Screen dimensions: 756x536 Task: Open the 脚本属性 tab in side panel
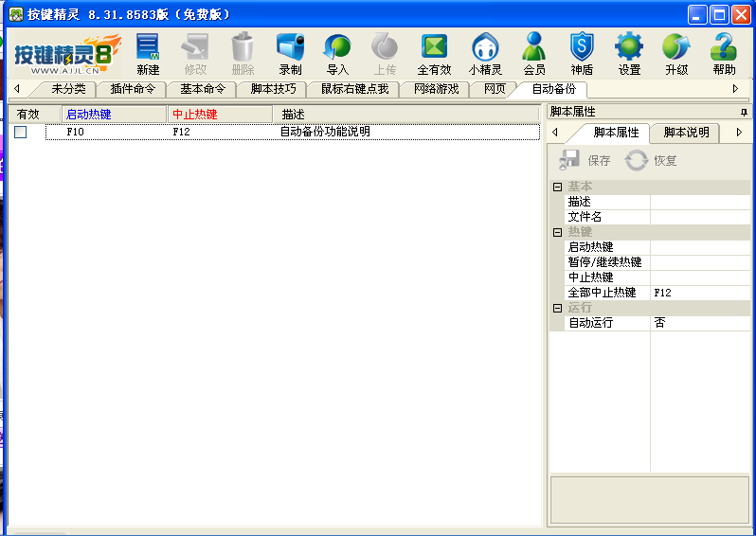tap(616, 133)
